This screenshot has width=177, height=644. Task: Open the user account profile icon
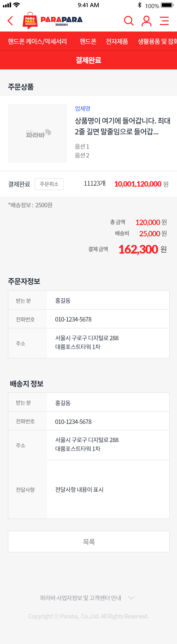[x=147, y=21]
